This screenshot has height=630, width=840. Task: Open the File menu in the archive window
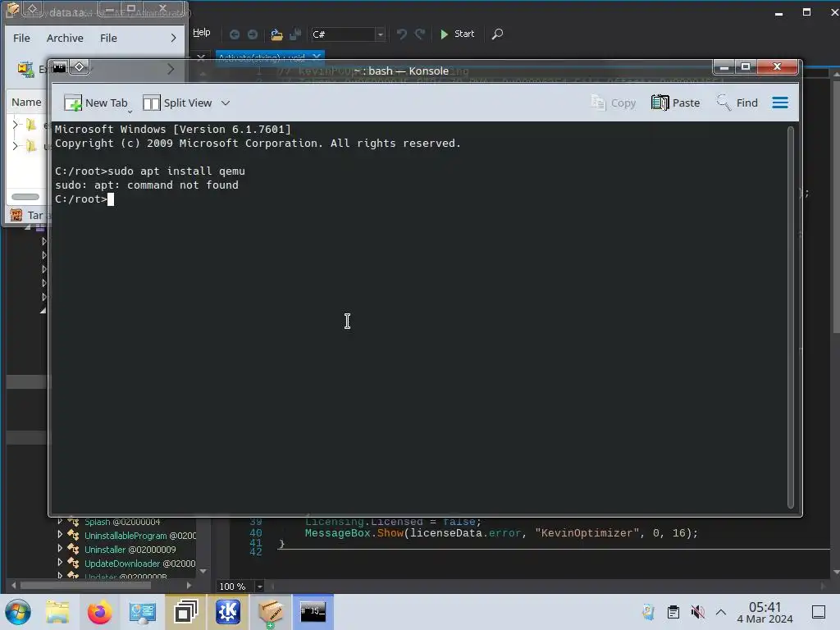click(21, 38)
